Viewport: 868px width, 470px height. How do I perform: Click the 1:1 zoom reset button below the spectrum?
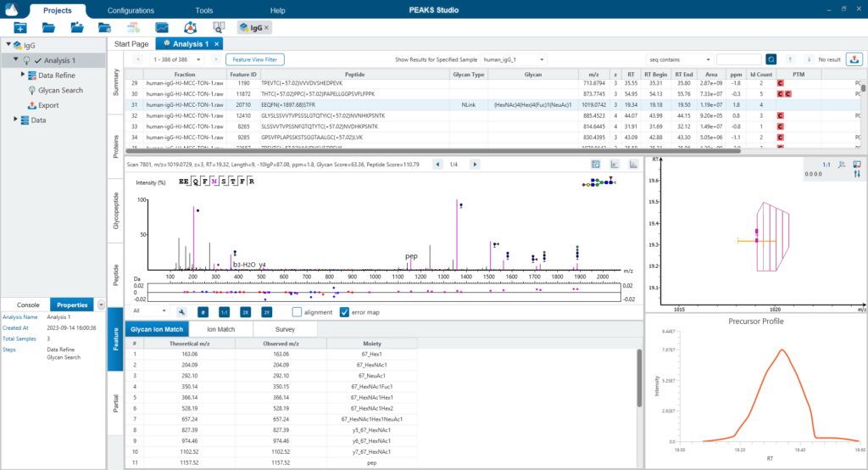[224, 312]
